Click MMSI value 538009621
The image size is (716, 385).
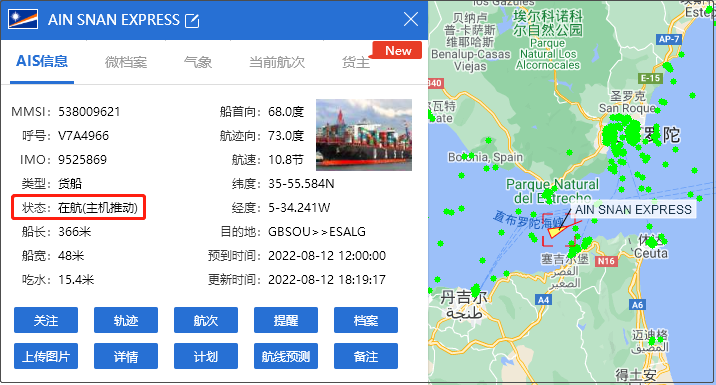(x=89, y=112)
